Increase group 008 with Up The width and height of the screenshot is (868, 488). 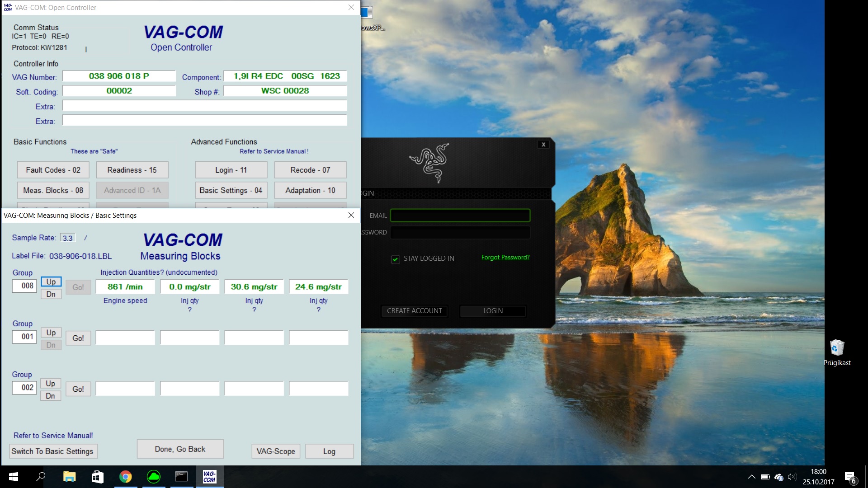pos(51,282)
